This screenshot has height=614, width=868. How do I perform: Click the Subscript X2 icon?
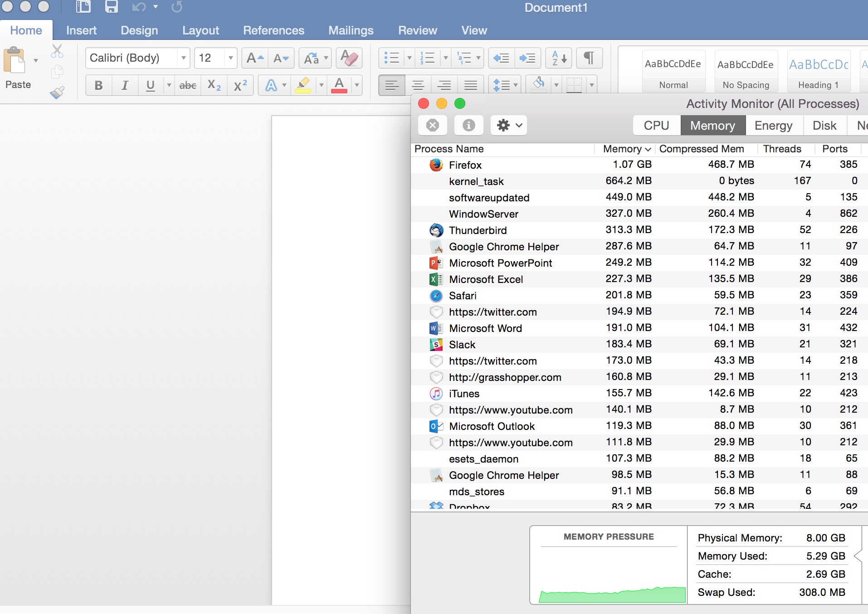coord(214,85)
